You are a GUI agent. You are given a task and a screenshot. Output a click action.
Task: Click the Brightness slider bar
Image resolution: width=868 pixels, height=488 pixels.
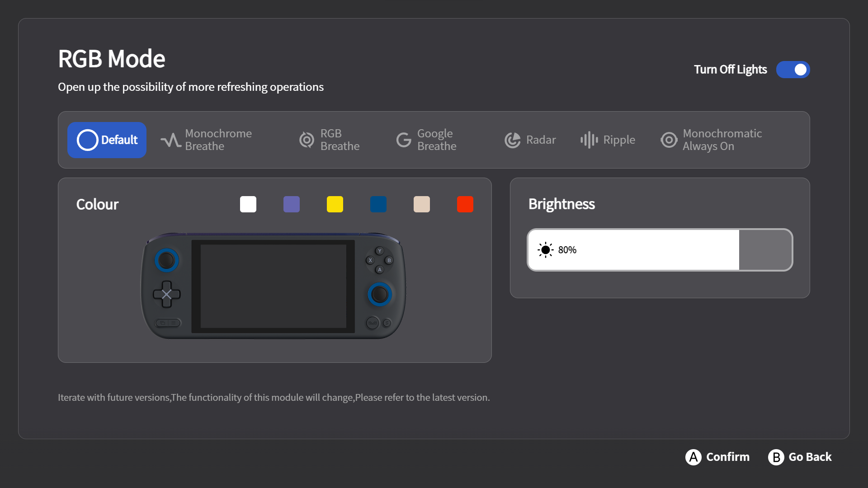click(x=660, y=250)
